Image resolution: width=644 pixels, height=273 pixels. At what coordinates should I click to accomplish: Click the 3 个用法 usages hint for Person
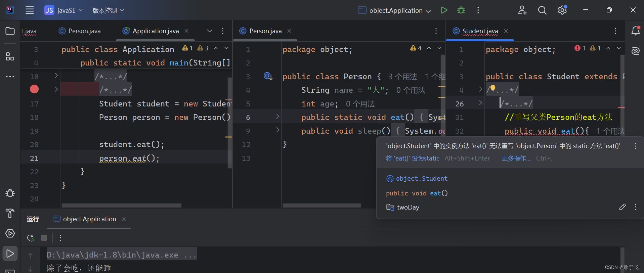(402, 77)
